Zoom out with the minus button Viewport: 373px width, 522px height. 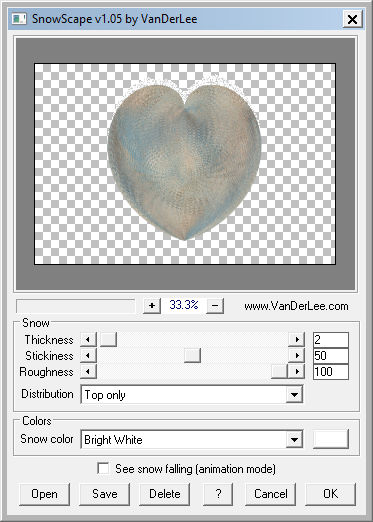(x=215, y=306)
